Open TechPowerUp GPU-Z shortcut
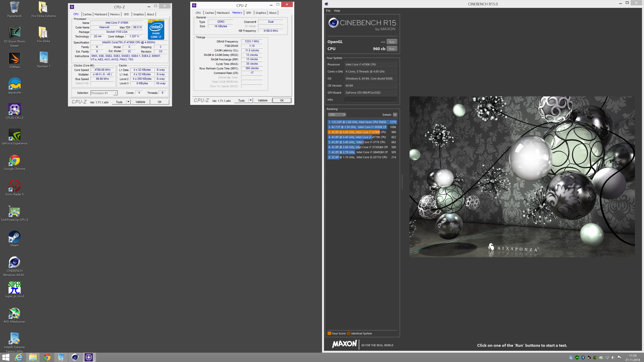Image resolution: width=644 pixels, height=362 pixels. click(x=14, y=213)
